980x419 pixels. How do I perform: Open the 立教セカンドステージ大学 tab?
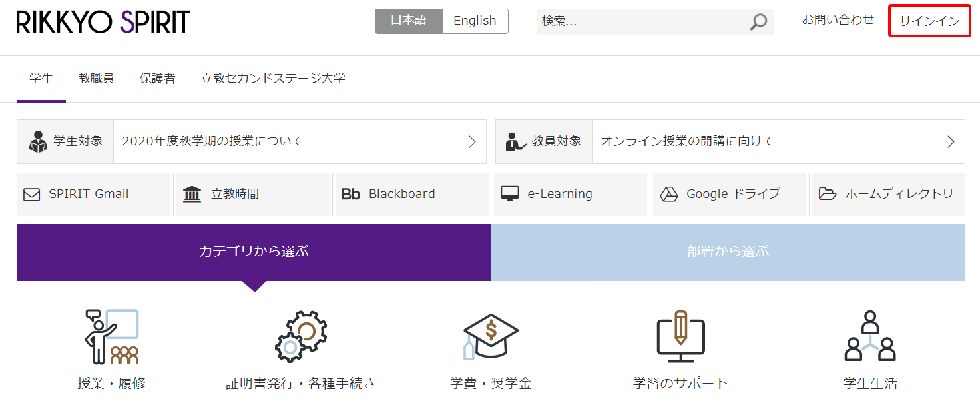pos(273,79)
